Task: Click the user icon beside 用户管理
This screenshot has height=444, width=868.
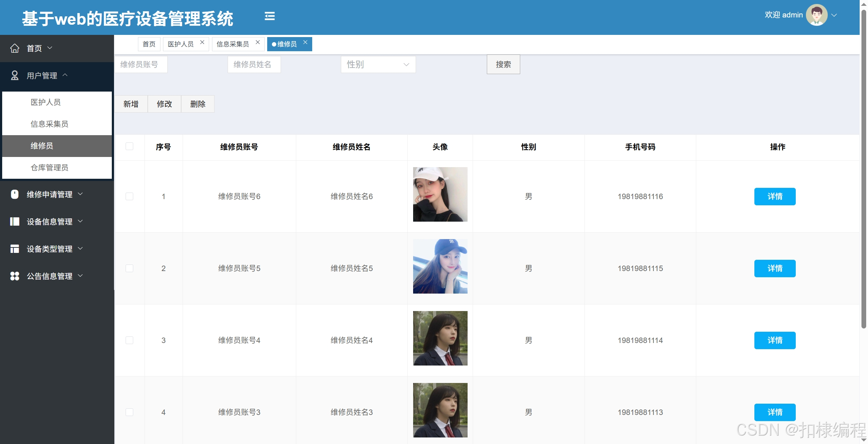Action: (15, 76)
